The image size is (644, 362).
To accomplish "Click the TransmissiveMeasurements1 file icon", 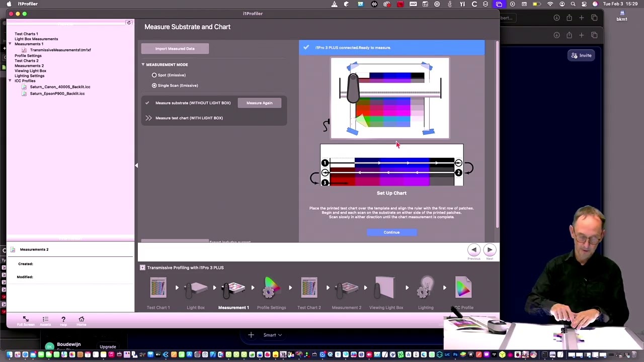I will [x=24, y=50].
